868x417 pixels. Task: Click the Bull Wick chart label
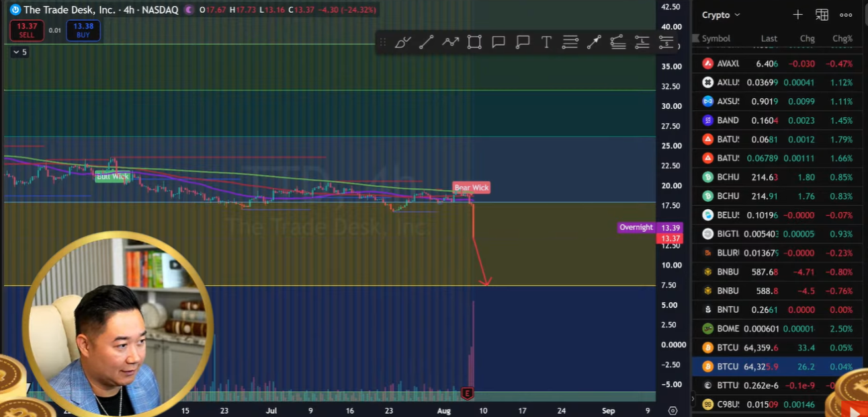112,177
